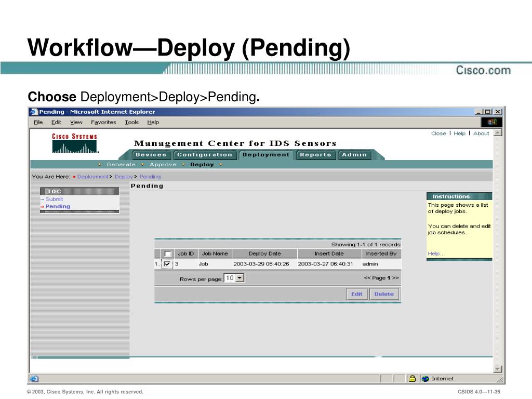The image size is (532, 399).
Task: Click the padlock security icon in status bar
Action: (x=412, y=378)
